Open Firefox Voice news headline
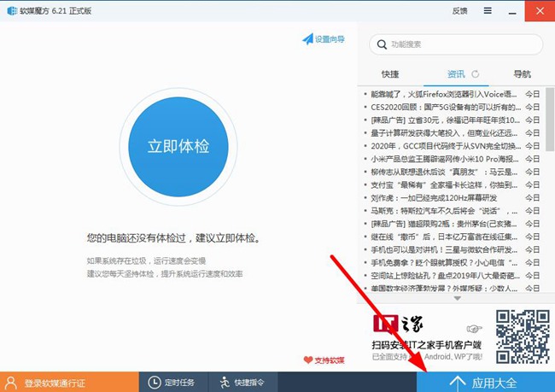 tap(444, 94)
